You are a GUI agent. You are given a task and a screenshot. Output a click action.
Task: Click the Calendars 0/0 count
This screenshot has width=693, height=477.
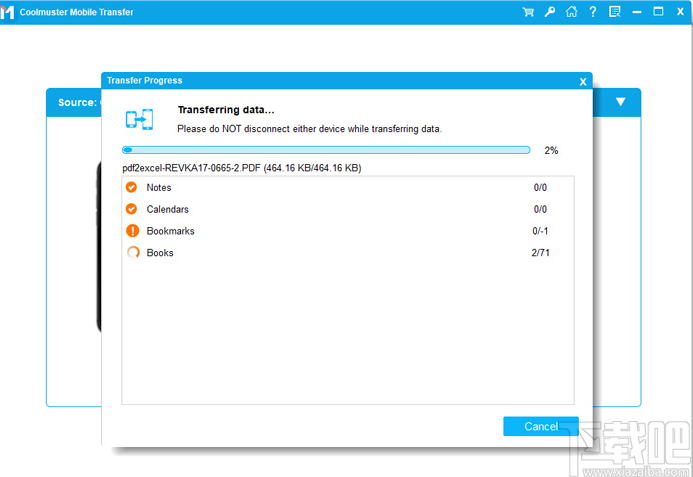click(540, 209)
